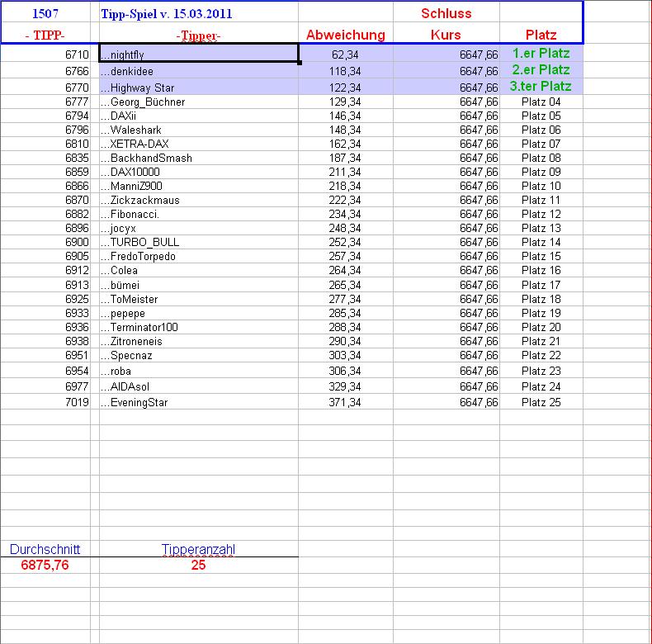The image size is (652, 644).
Task: Click the 1.er Platz ranking cell
Action: (541, 53)
